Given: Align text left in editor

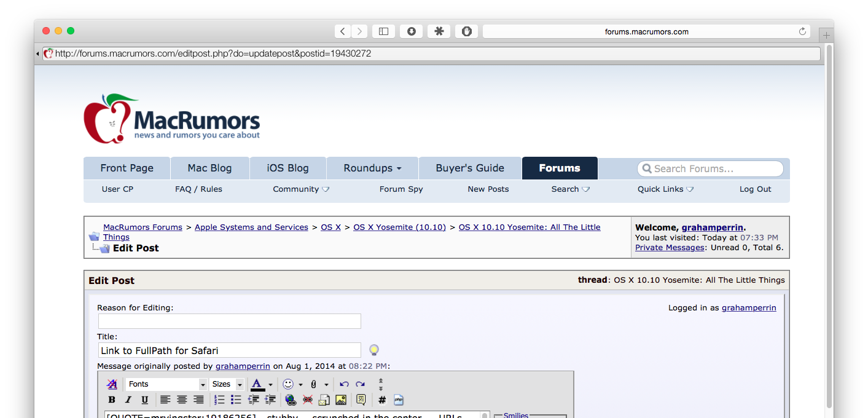Looking at the screenshot, I should pyautogui.click(x=165, y=400).
